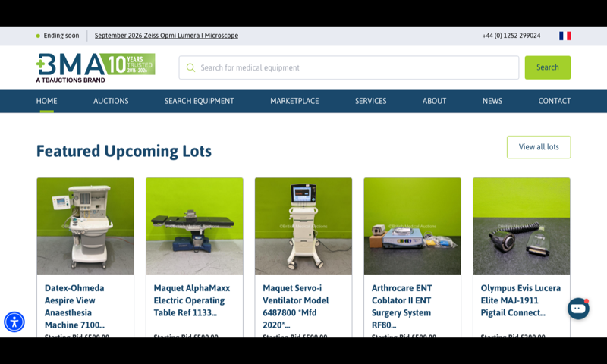Viewport: 607px width, 364px height.
Task: Click the Featured Upcoming Lots heading
Action: point(124,151)
